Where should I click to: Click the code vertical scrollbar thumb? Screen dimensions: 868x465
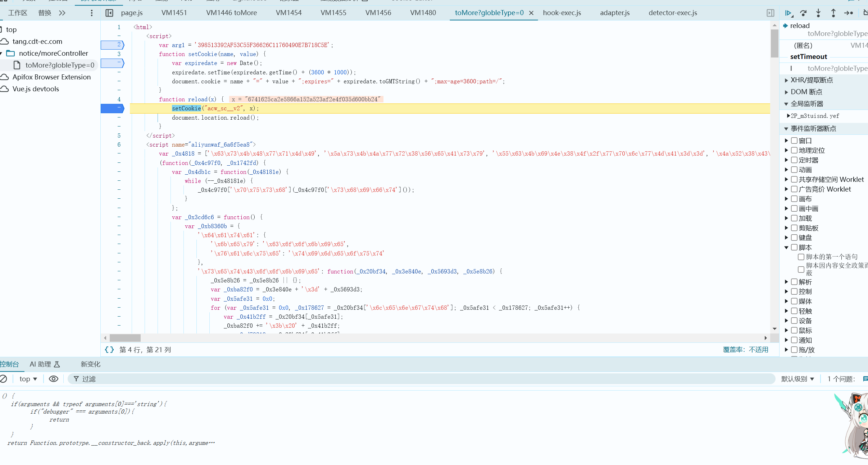coord(774,43)
